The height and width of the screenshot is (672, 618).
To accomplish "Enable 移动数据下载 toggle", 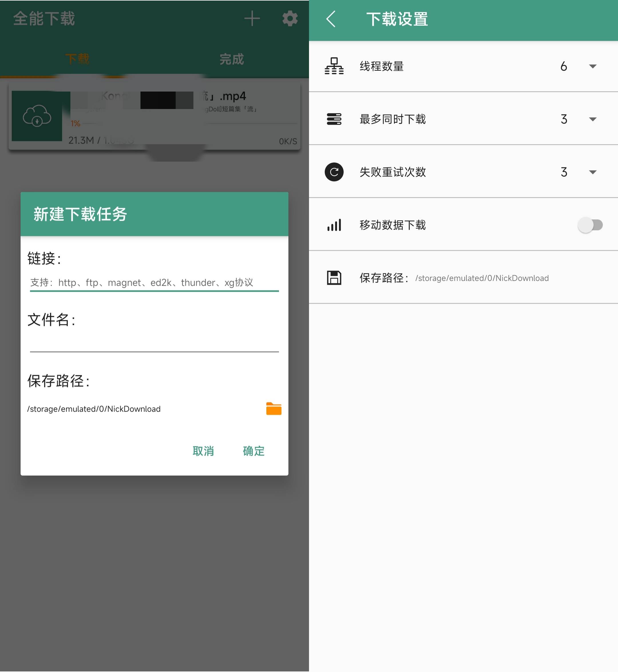I will pyautogui.click(x=591, y=225).
